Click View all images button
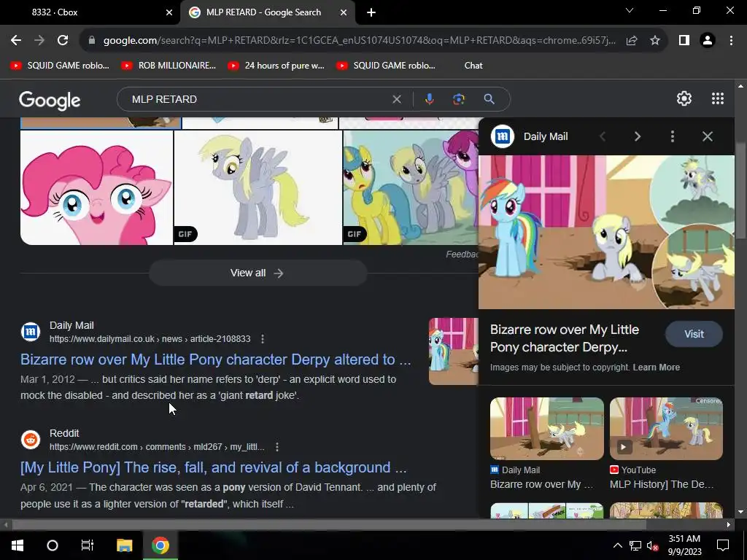Image resolution: width=747 pixels, height=560 pixels. click(x=258, y=273)
